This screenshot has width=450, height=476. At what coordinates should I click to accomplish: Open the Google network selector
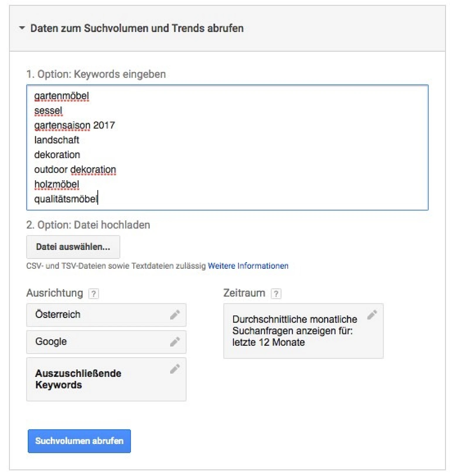(x=106, y=342)
